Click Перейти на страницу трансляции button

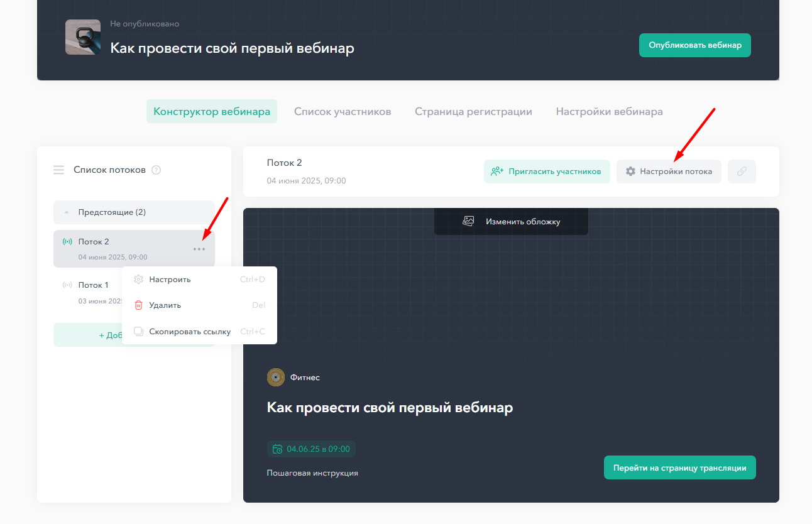pos(680,468)
